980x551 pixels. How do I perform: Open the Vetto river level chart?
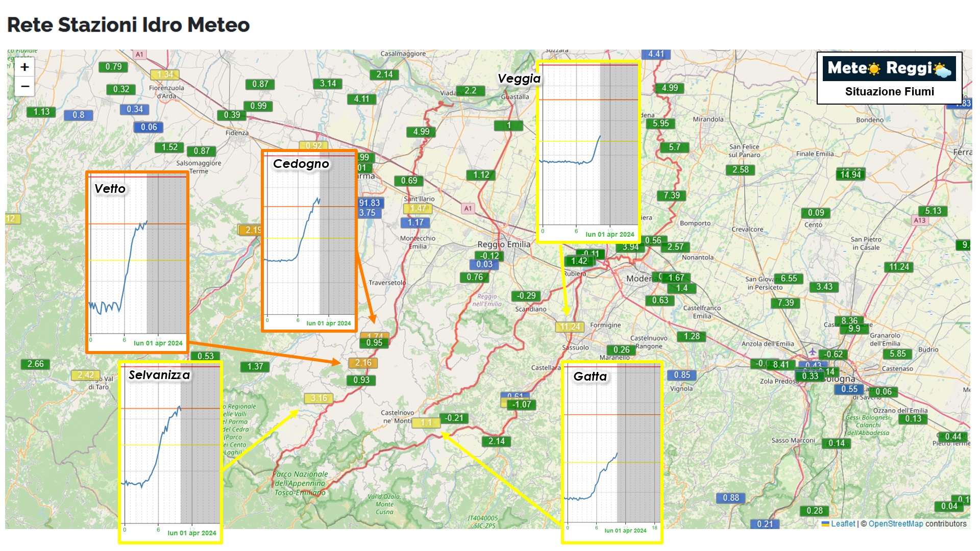pos(137,262)
